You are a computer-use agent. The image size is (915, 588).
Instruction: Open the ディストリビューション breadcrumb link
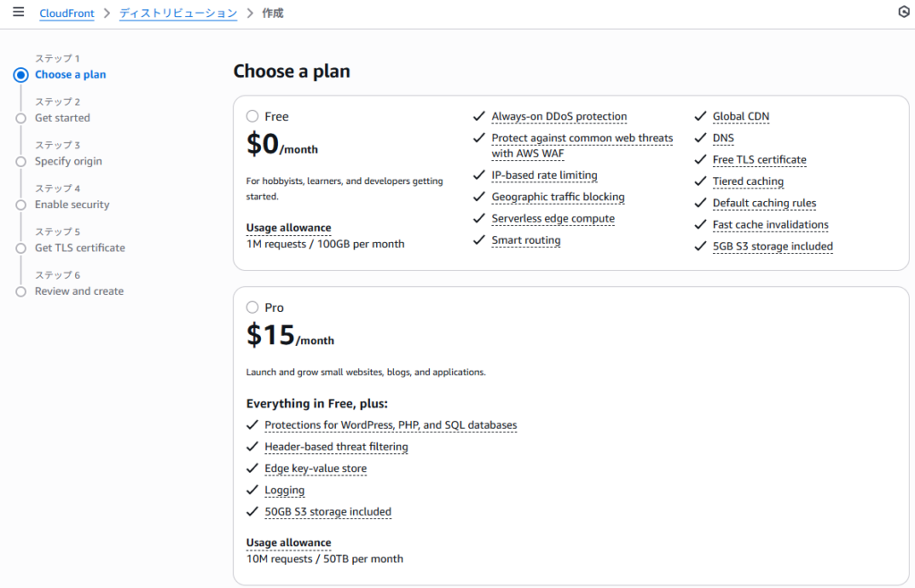tap(178, 13)
